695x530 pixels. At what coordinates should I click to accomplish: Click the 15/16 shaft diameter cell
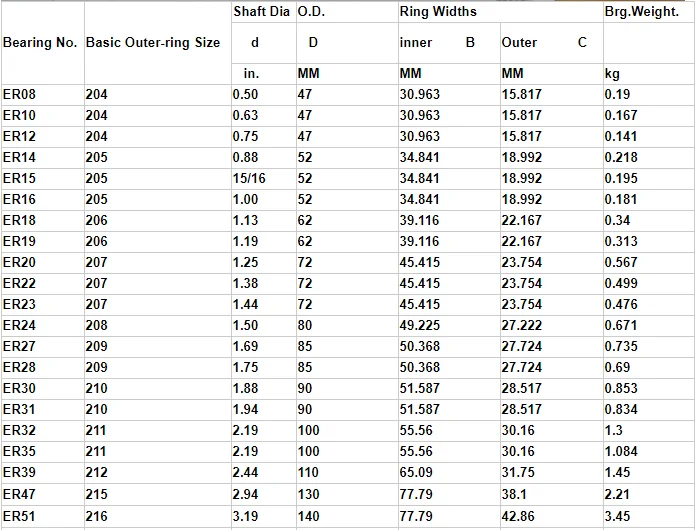pos(250,178)
